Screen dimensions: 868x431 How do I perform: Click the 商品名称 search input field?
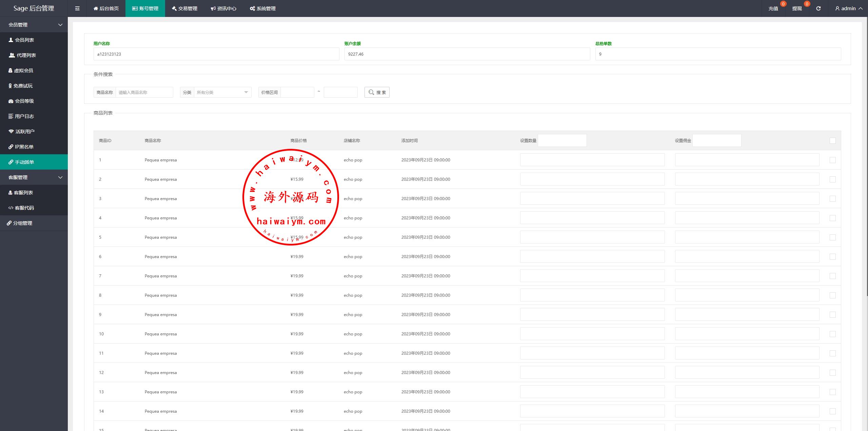click(144, 92)
